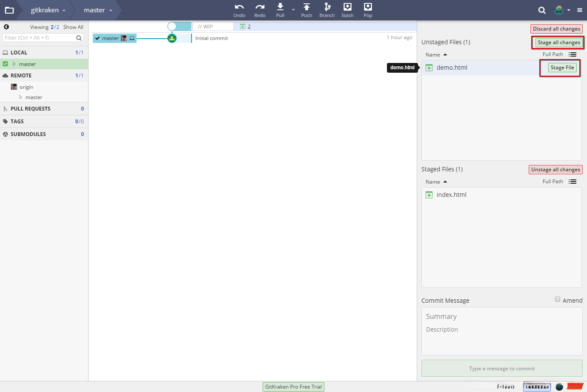The height and width of the screenshot is (392, 587).
Task: Click the '1 hour ago' commit timestamp
Action: (x=399, y=37)
